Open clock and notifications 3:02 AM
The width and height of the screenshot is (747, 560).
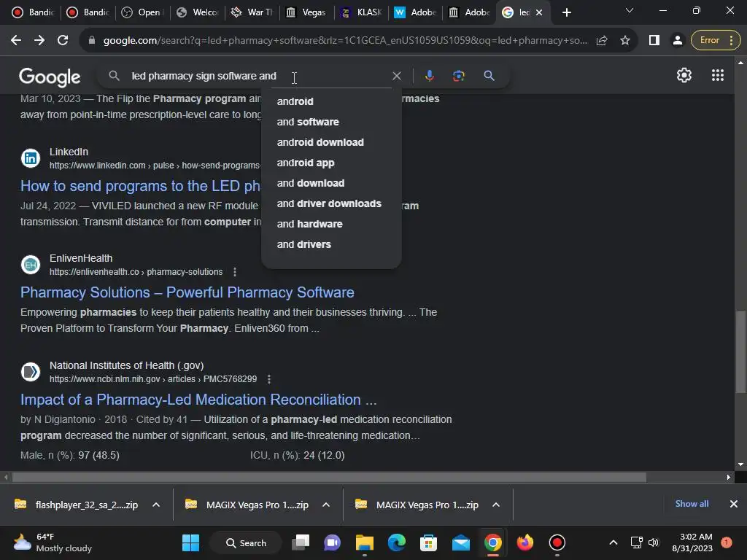[x=692, y=542]
